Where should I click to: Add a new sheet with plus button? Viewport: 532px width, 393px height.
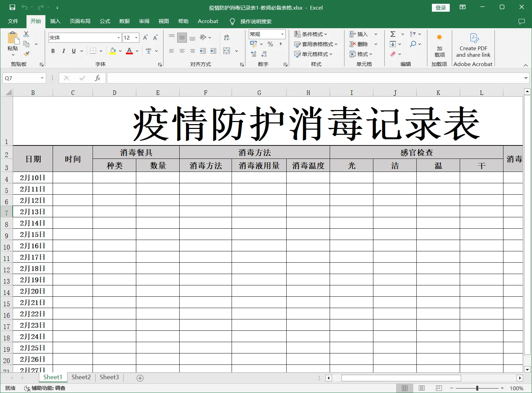point(140,378)
